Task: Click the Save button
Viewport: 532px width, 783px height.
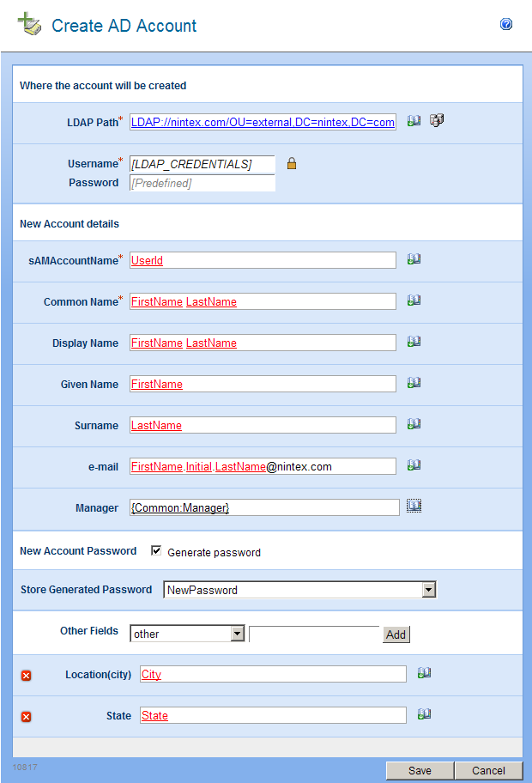Action: (420, 770)
